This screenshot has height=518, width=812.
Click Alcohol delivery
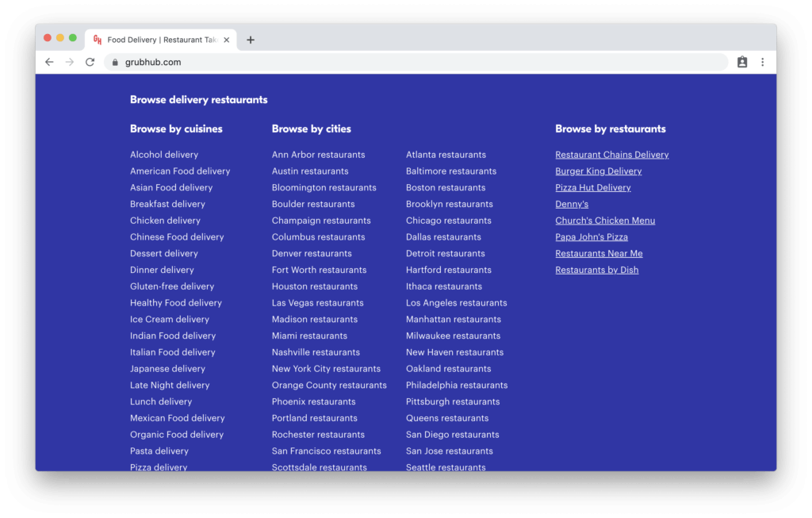click(x=163, y=155)
